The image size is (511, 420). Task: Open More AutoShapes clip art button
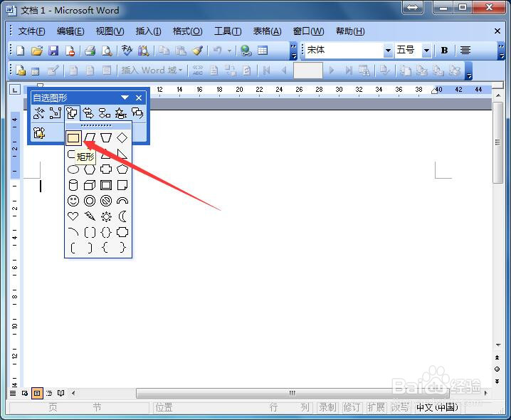tap(39, 132)
